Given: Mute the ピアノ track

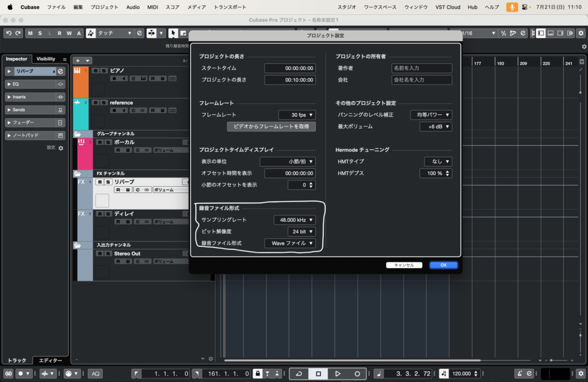Looking at the screenshot, I should tap(96, 71).
